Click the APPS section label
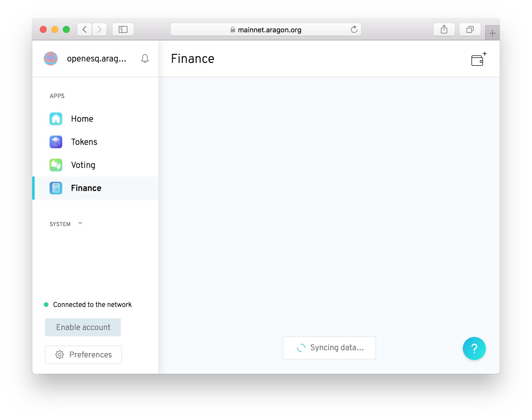This screenshot has height=420, width=532. [57, 96]
